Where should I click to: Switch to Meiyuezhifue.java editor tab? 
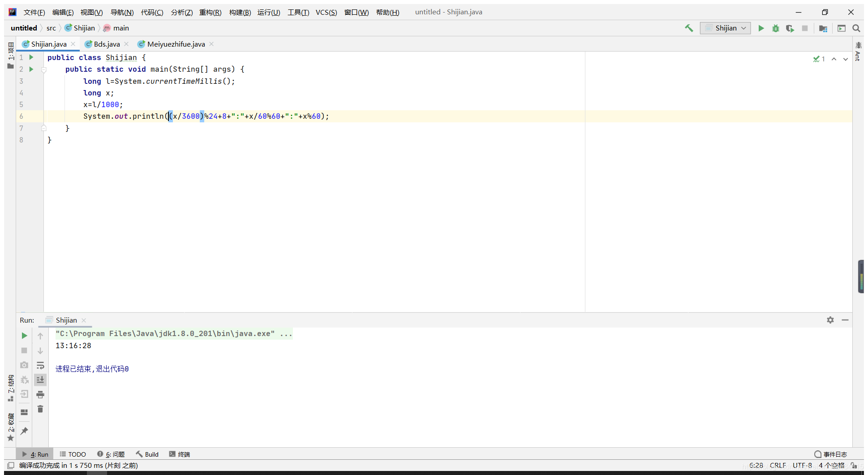(176, 44)
